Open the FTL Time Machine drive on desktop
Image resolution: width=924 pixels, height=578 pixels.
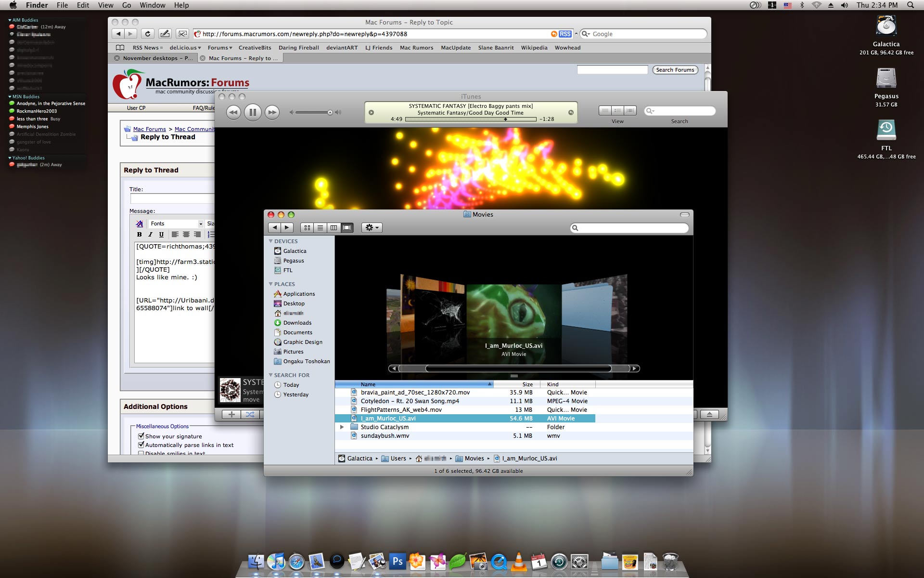(x=886, y=131)
